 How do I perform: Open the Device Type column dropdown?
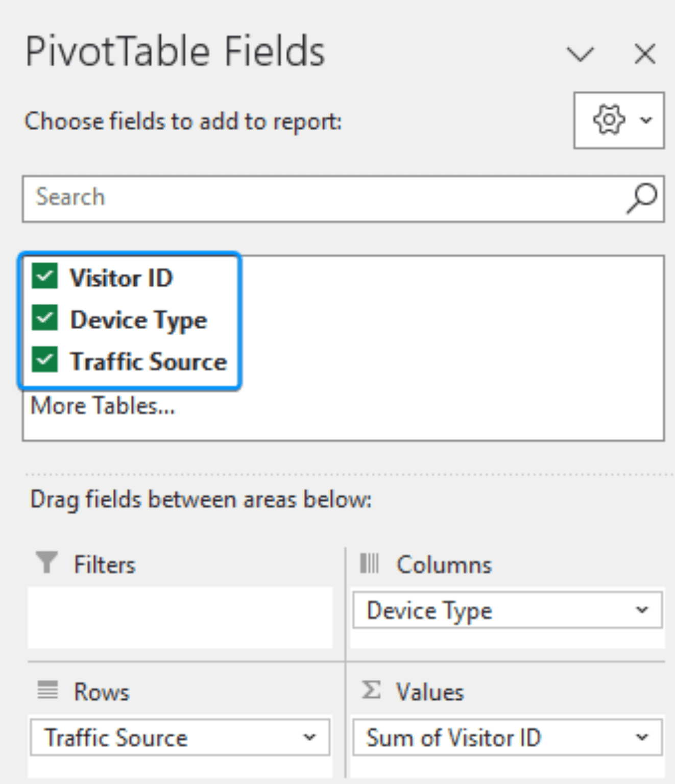[x=642, y=610]
